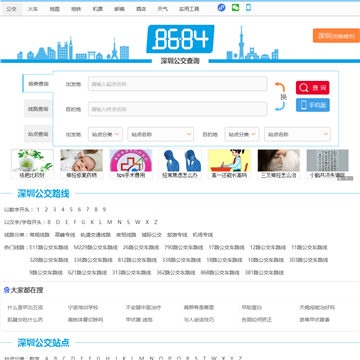This screenshot has height=360, width=360.
Task: Click the orange 深圳 city switch button
Action: tap(336, 36)
